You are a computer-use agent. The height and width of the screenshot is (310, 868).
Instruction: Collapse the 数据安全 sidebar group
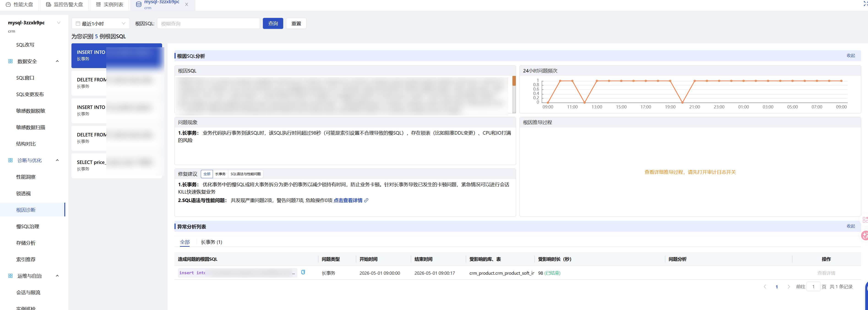click(x=57, y=61)
